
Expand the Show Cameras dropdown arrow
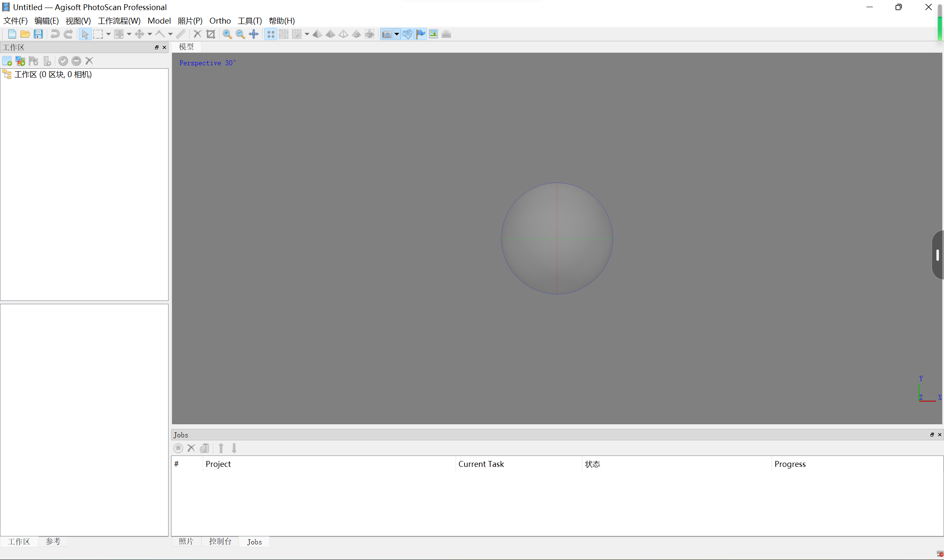(397, 34)
